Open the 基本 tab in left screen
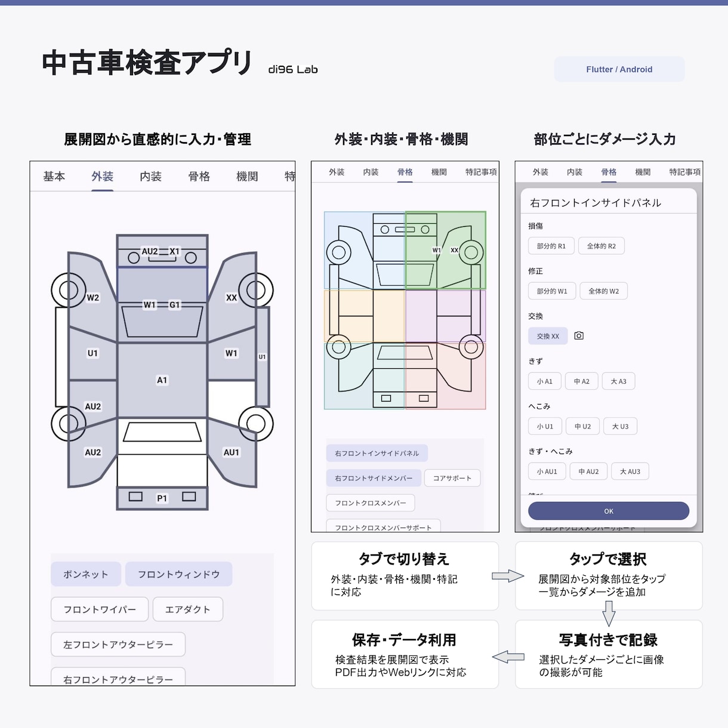Viewport: 728px width, 728px height. tap(54, 177)
